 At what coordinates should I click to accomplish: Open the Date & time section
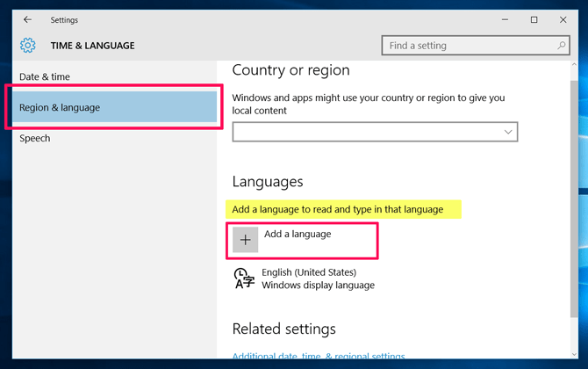pyautogui.click(x=114, y=76)
